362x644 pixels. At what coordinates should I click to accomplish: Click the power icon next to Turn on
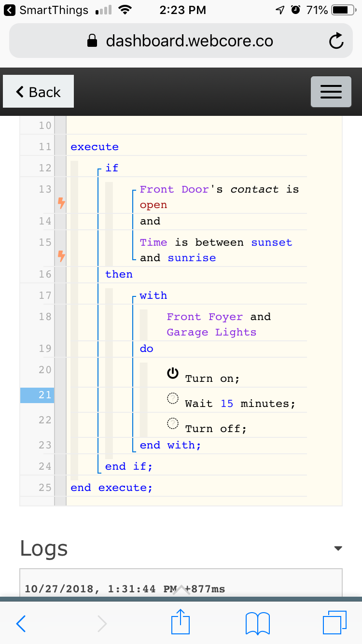[x=173, y=373]
